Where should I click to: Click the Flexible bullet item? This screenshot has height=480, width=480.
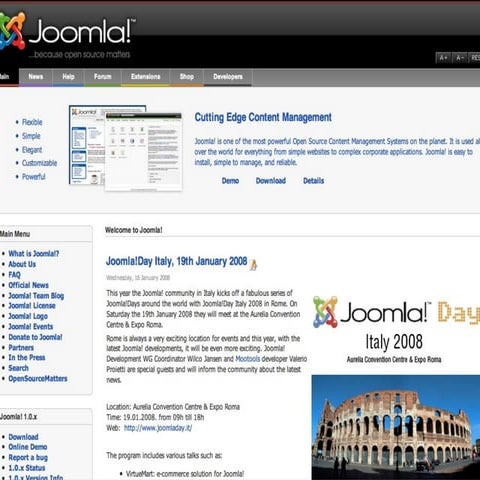(x=32, y=122)
